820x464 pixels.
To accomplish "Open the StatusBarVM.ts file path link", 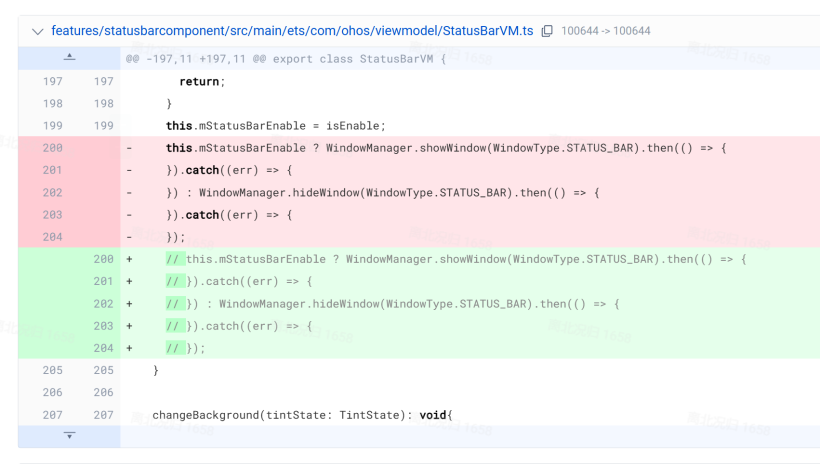I will click(x=293, y=31).
